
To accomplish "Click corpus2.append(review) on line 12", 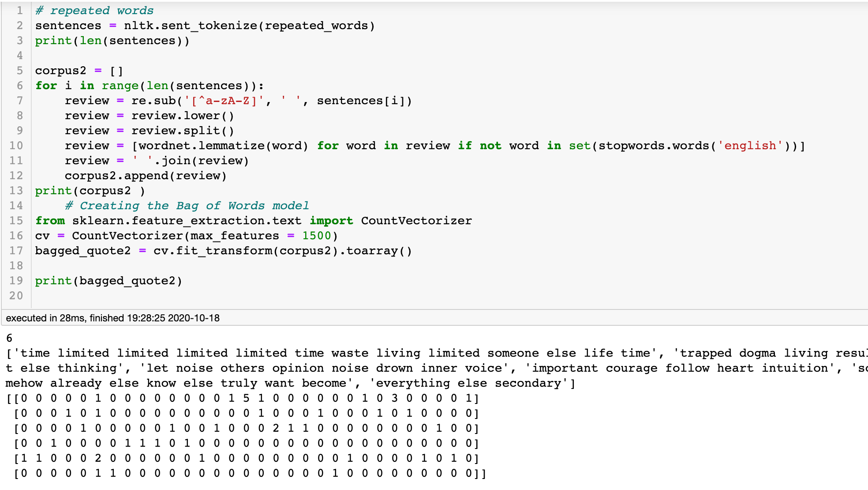I will point(146,175).
